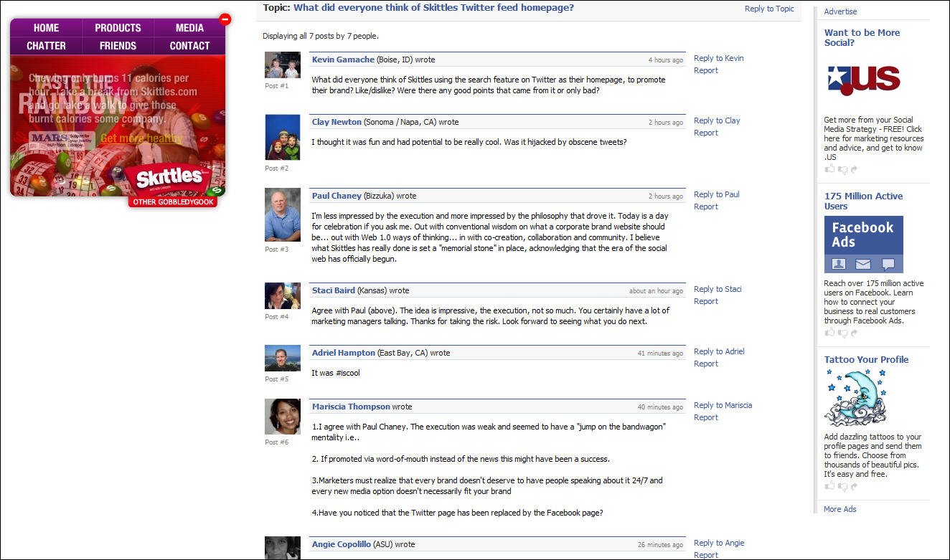Click Reply to Angie
Screen dimensions: 950x560
click(x=719, y=543)
